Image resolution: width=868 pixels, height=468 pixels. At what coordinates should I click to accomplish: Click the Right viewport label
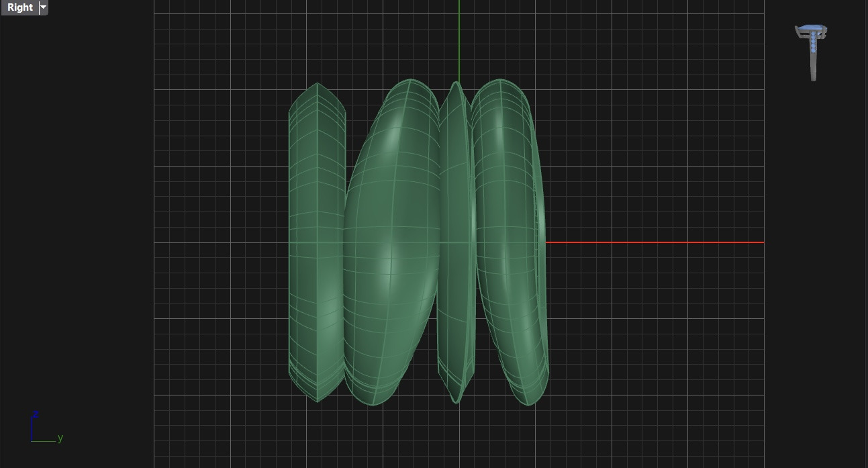click(x=19, y=7)
